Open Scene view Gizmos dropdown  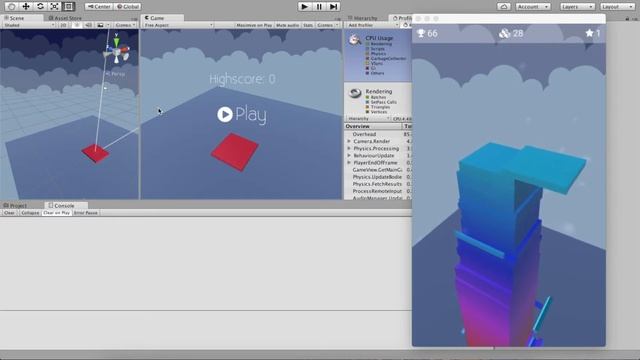click(x=125, y=25)
